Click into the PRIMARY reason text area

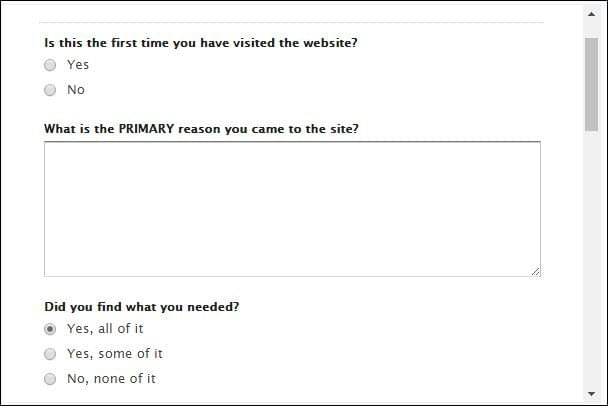[292, 208]
